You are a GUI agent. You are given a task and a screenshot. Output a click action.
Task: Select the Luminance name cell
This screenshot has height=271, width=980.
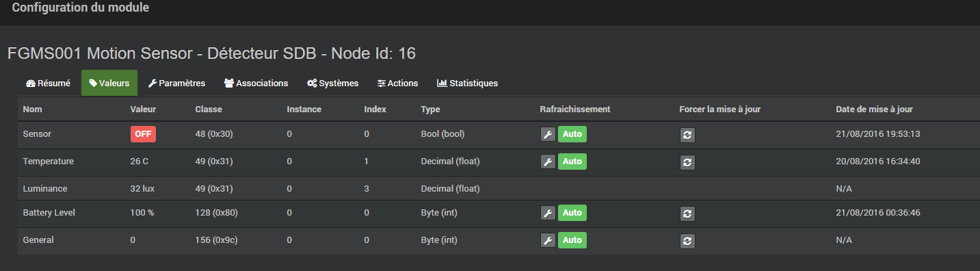coord(45,188)
